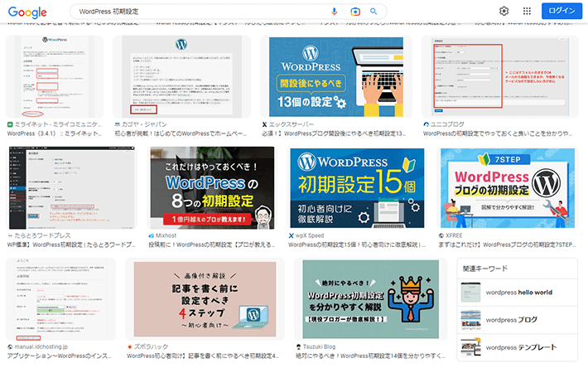Open title 必須！WordPressブログ開設後にやるべき初期設定13

click(334, 133)
